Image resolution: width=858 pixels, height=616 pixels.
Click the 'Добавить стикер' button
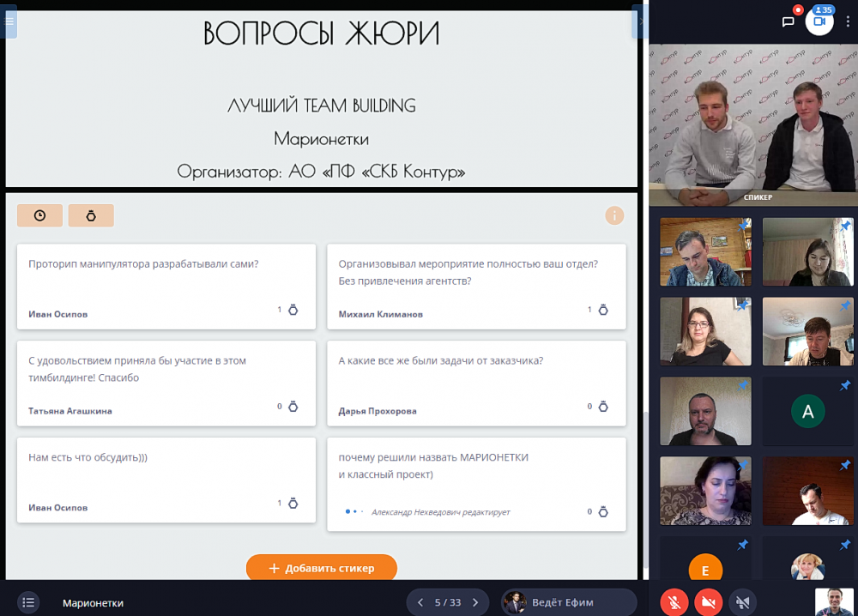(x=322, y=568)
